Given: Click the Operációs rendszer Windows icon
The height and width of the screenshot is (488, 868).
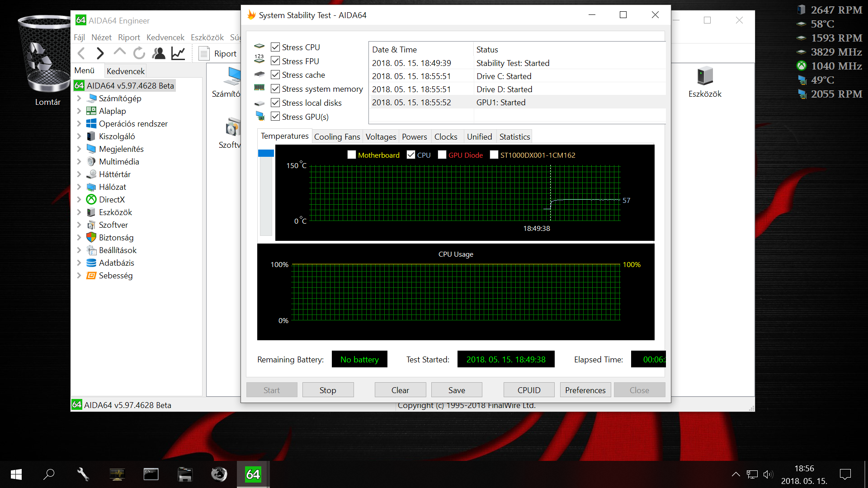Looking at the screenshot, I should point(91,123).
